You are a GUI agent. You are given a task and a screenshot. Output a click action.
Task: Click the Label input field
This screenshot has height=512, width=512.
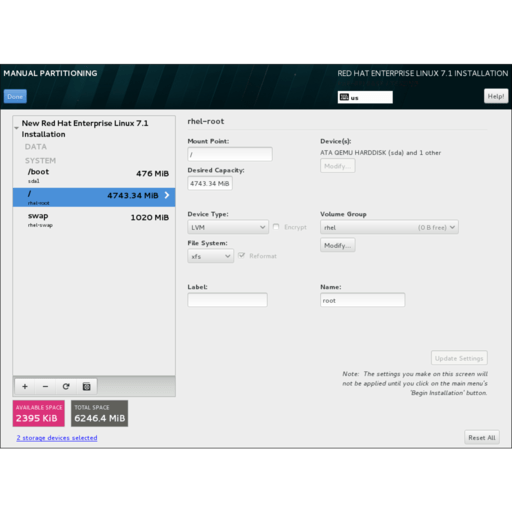click(x=227, y=300)
